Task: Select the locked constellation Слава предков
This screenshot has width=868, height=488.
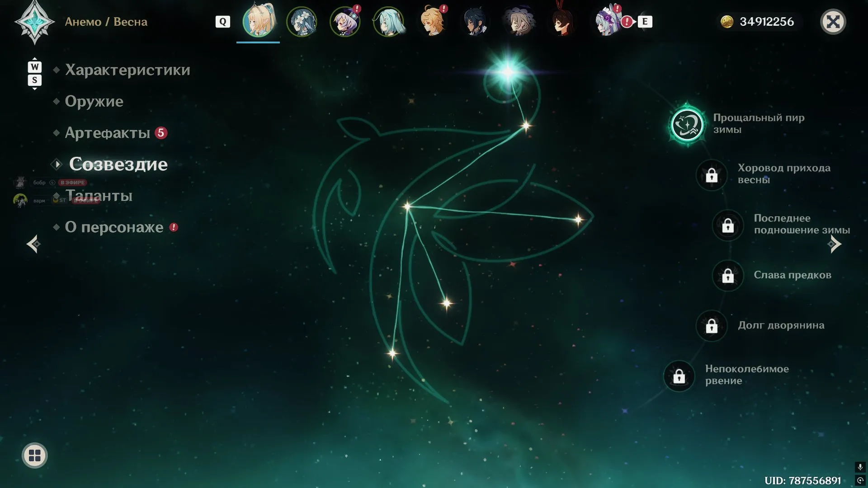Action: (x=728, y=275)
